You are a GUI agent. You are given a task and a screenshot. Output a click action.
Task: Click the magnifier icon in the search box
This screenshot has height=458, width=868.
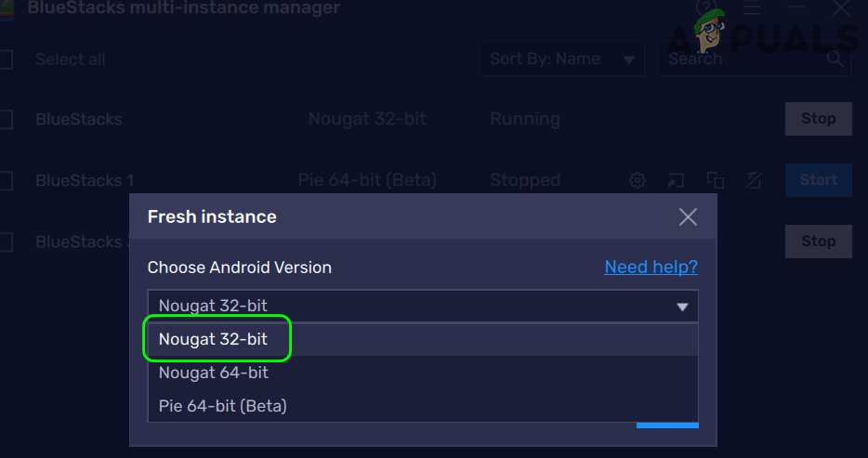click(x=836, y=59)
